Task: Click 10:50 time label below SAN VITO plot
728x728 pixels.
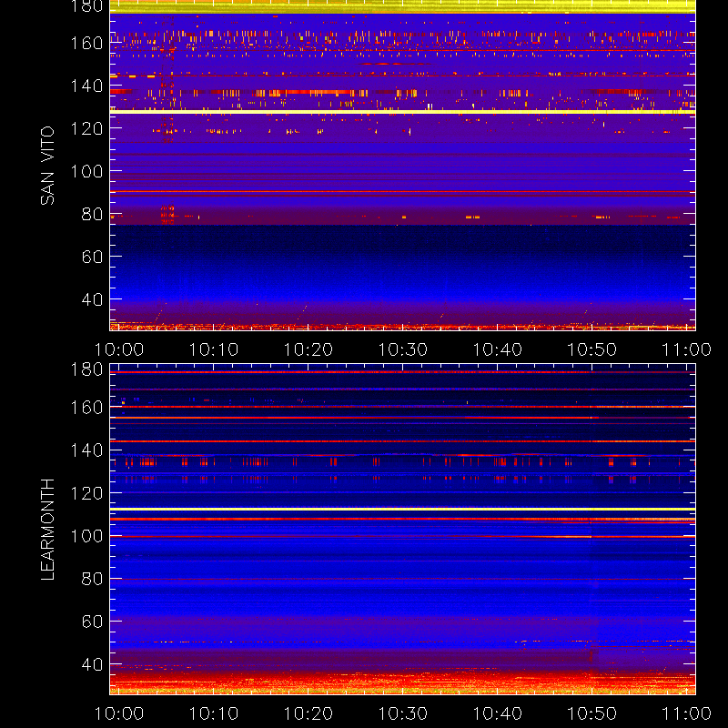Action: (x=592, y=349)
